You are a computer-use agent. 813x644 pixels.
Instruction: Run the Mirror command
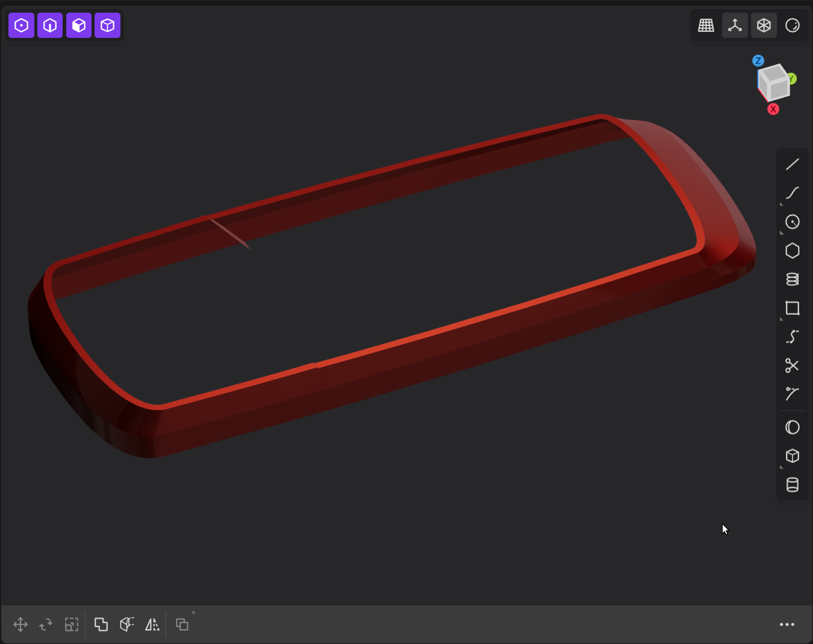coord(152,625)
